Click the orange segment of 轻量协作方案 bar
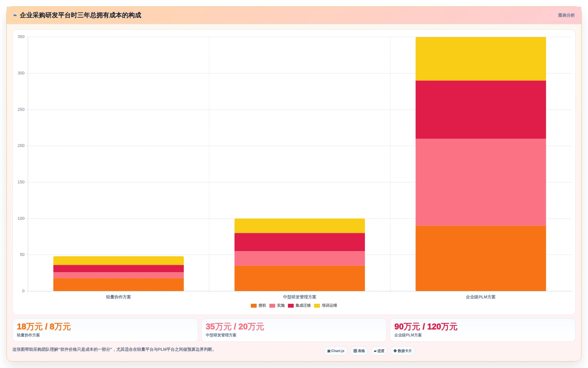The image size is (588, 368). [119, 285]
